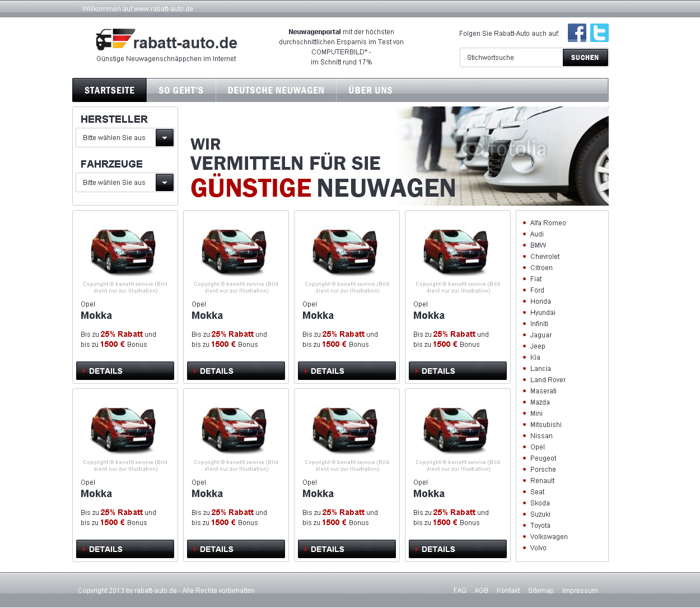Open the Sitemap footer link
700x608 pixels.
(x=541, y=591)
